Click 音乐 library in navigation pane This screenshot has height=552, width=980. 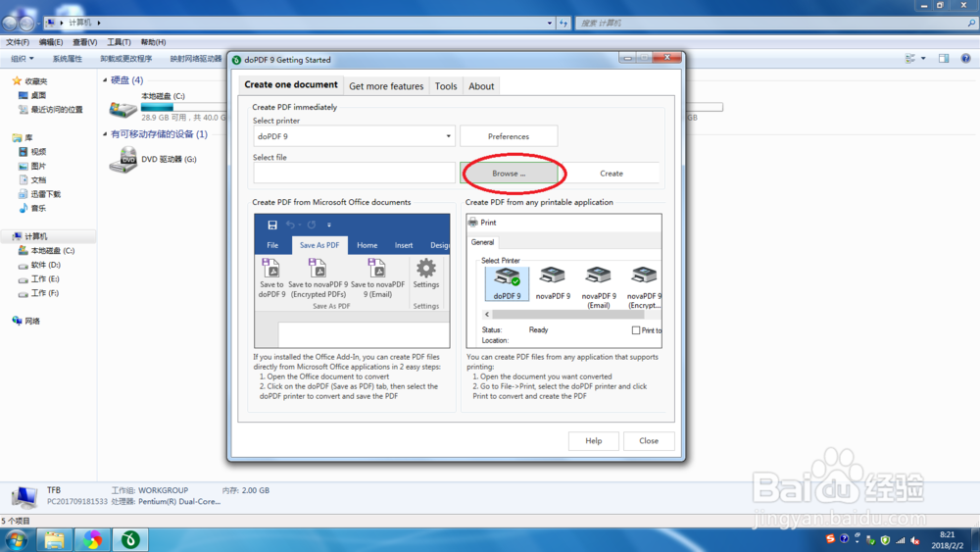(38, 208)
